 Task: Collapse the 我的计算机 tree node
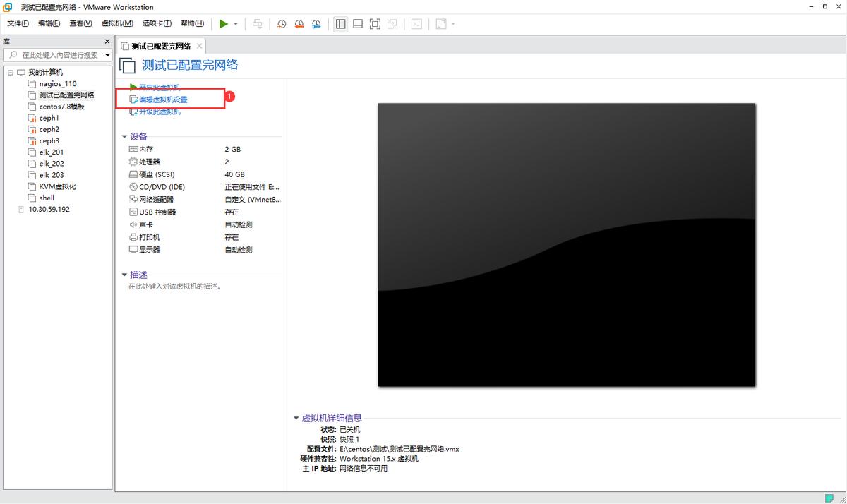pyautogui.click(x=10, y=71)
